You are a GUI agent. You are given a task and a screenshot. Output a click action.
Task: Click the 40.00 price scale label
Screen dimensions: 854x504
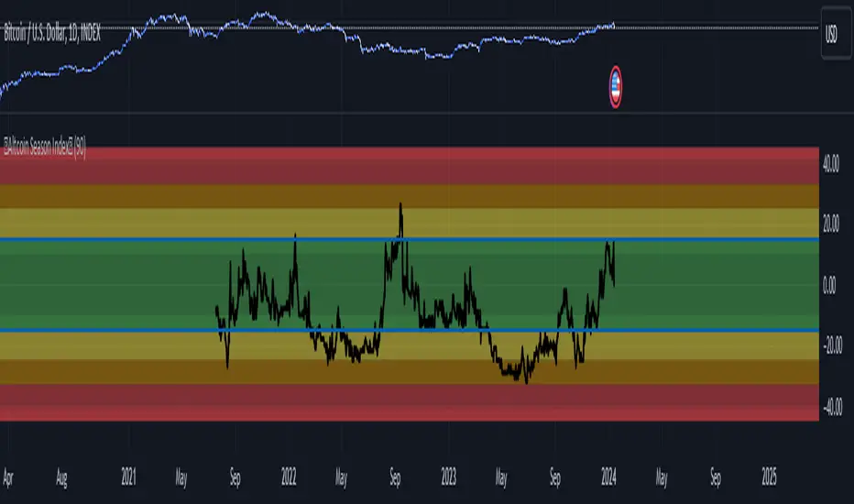click(831, 163)
